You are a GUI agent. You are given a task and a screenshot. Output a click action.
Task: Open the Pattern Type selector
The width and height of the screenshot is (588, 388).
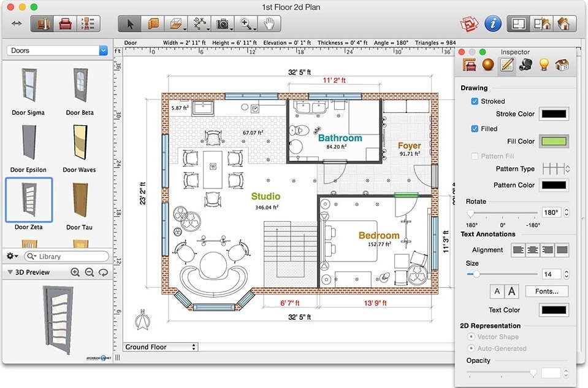tap(557, 169)
